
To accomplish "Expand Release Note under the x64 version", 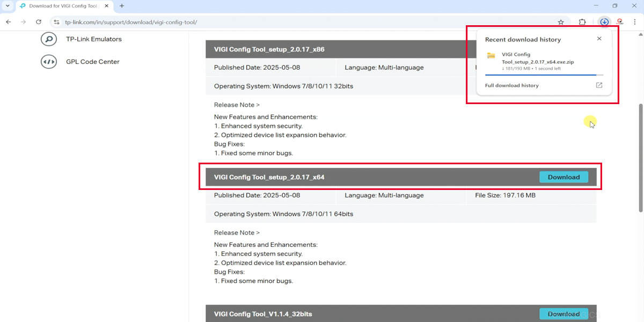I will pyautogui.click(x=237, y=232).
